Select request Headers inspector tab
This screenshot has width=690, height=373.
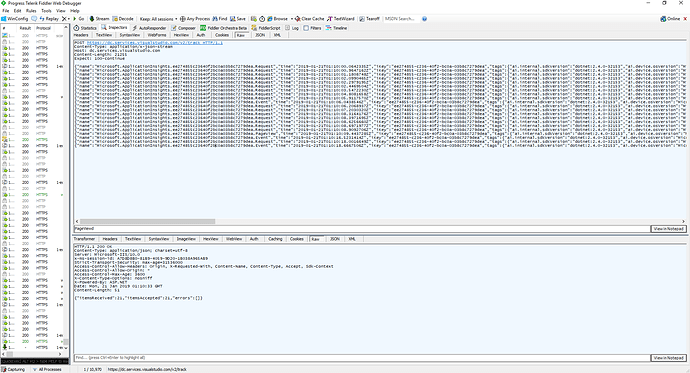coord(81,35)
